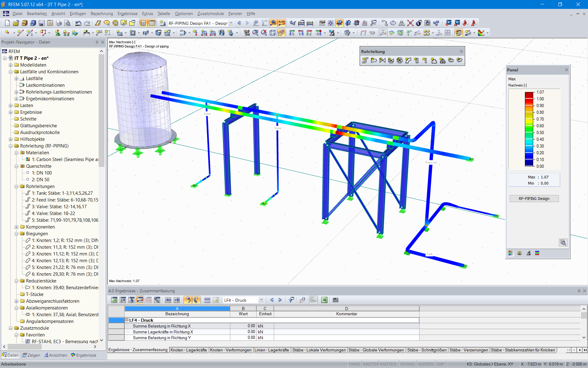This screenshot has height=368, width=588.
Task: Switch to Knoten - Lagerkräfte tab
Action: [x=189, y=350]
